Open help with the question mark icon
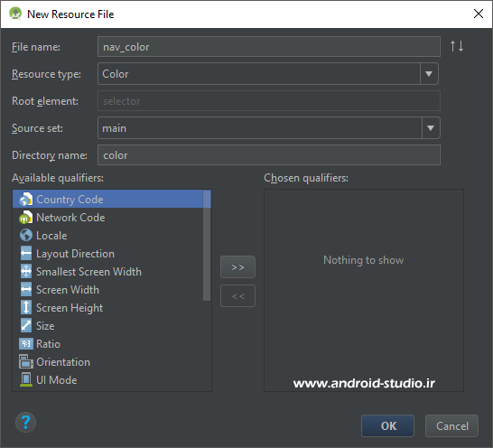The height and width of the screenshot is (448, 493). click(25, 422)
